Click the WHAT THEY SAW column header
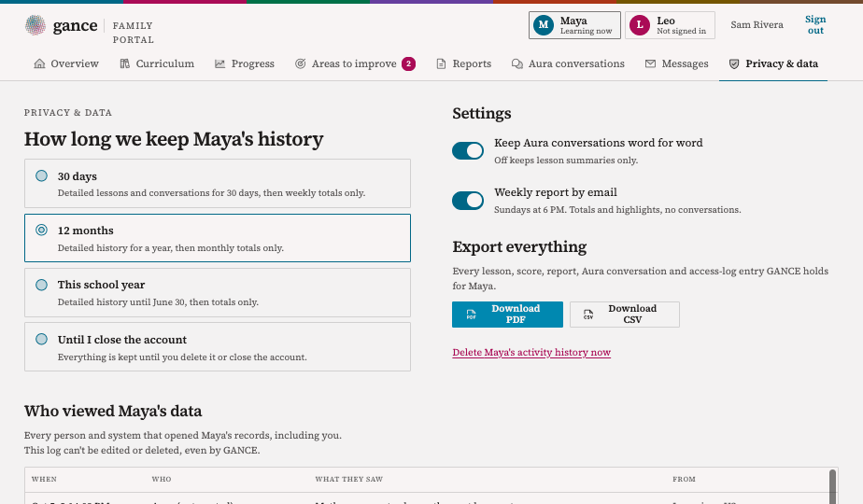863x504 pixels. (349, 479)
